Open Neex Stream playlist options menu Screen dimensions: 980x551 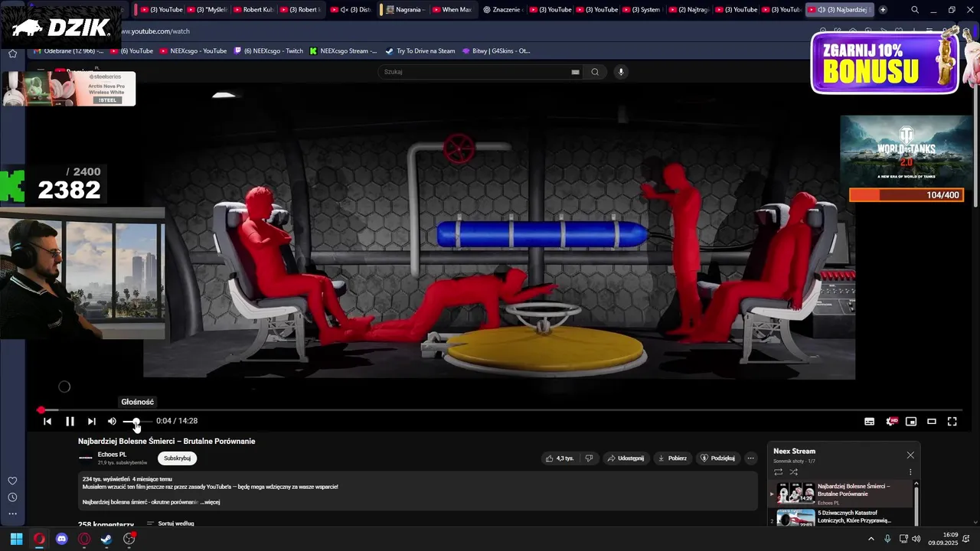(x=910, y=472)
